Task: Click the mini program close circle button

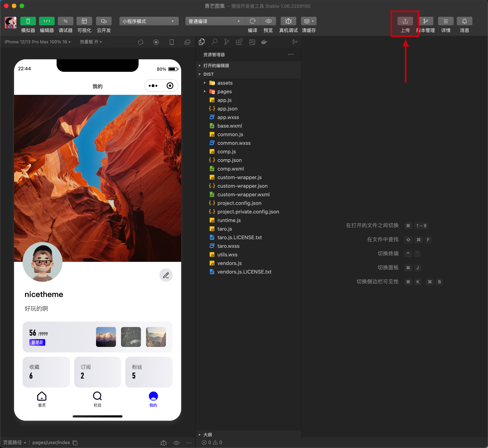Action: point(170,86)
